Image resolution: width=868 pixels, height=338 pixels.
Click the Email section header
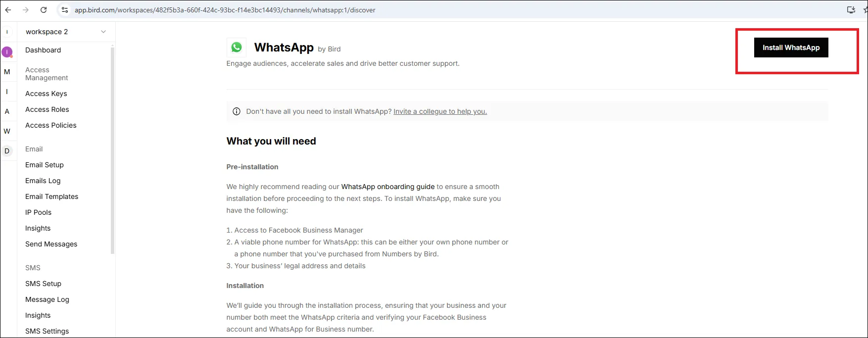34,149
